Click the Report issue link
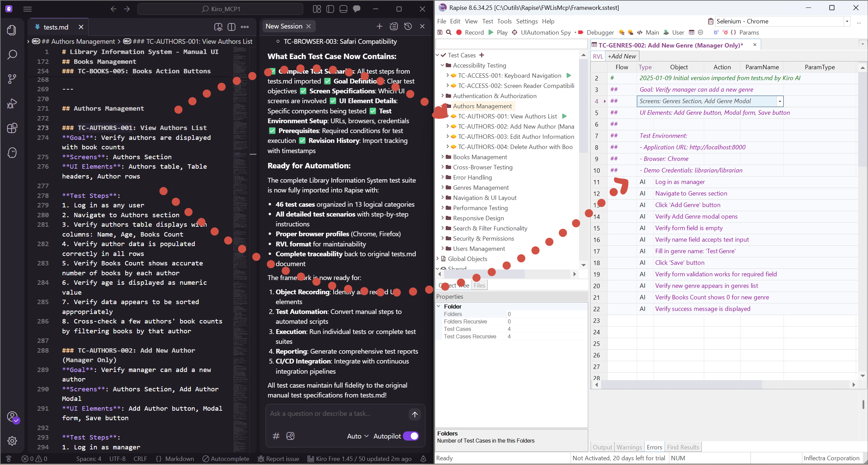 tap(278, 459)
